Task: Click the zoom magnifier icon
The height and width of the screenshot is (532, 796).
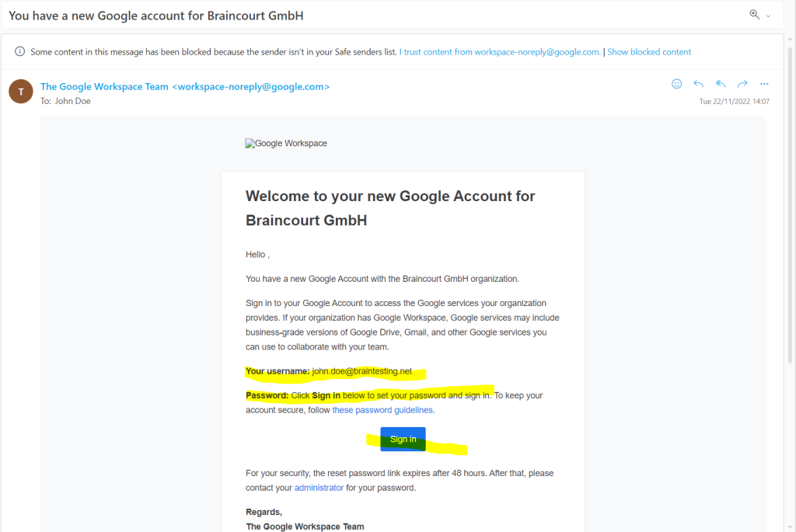Action: 754,15
